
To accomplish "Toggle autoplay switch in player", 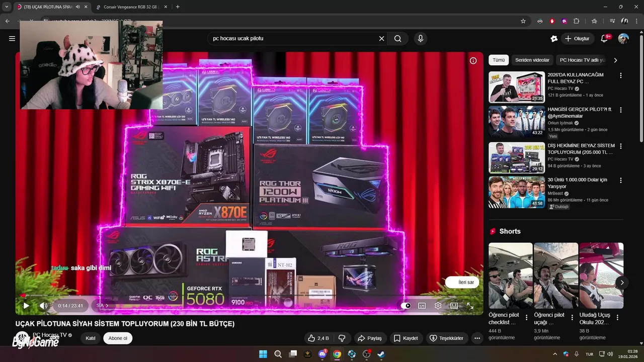I will pos(406,305).
